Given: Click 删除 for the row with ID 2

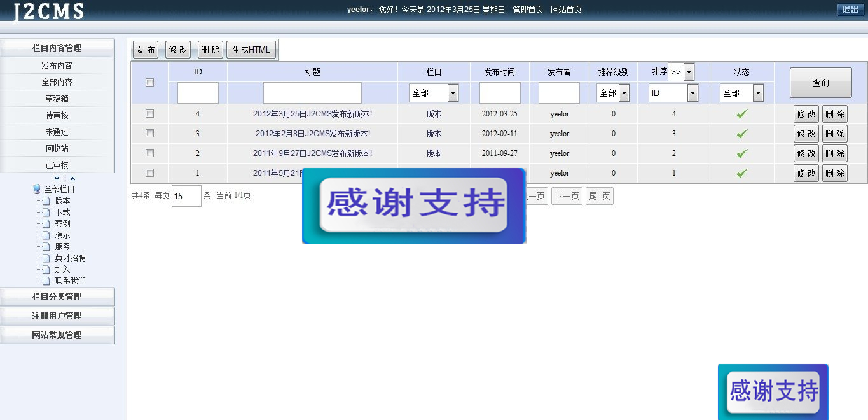Looking at the screenshot, I should point(835,153).
